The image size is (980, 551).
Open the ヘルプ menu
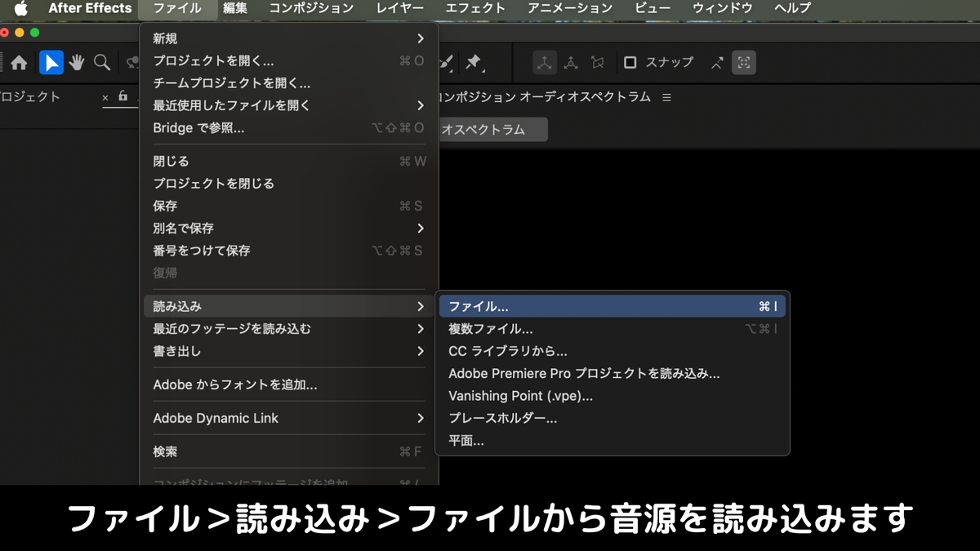click(x=792, y=8)
